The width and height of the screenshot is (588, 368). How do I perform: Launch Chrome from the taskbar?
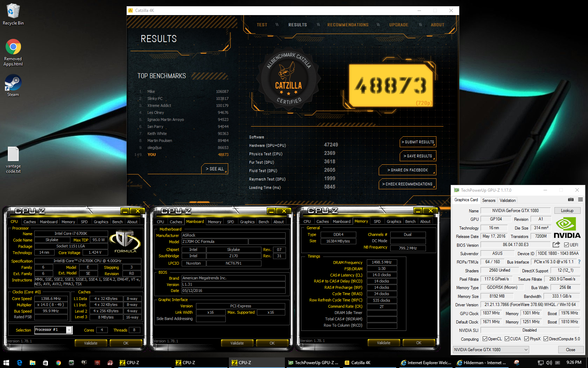click(58, 363)
